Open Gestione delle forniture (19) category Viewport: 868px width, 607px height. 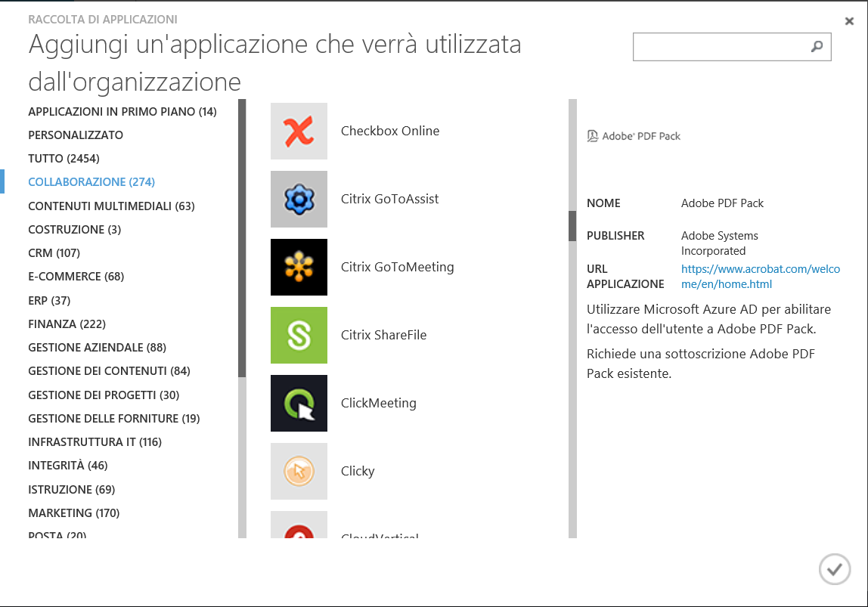tap(114, 418)
